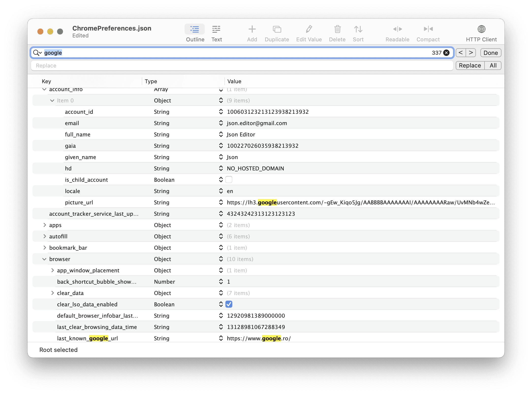532x394 pixels.
Task: Uncheck the clear_lso_data_enabled checkbox
Action: tap(229, 304)
